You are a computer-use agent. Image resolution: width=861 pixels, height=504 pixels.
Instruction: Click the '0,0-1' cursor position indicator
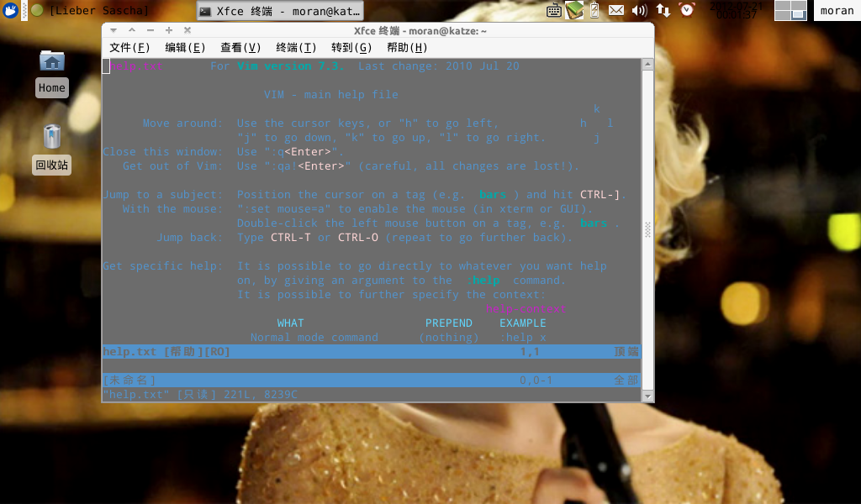[x=536, y=380]
